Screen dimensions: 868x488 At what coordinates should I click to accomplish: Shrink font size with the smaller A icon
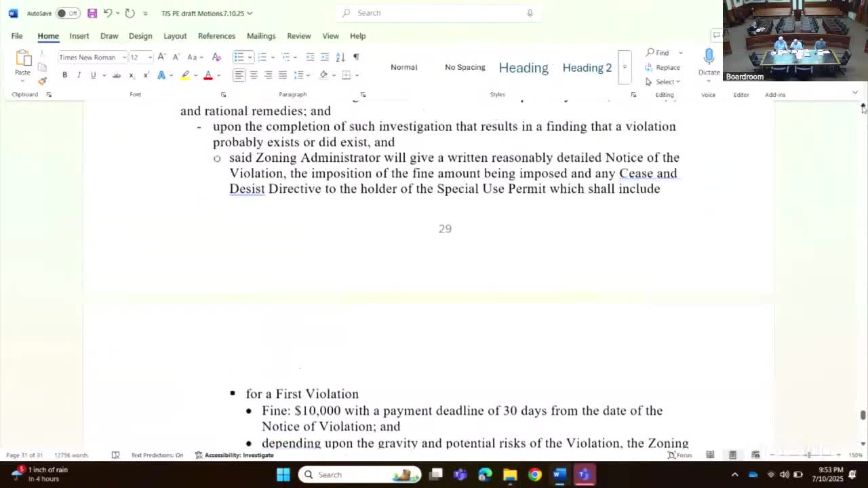[x=176, y=57]
